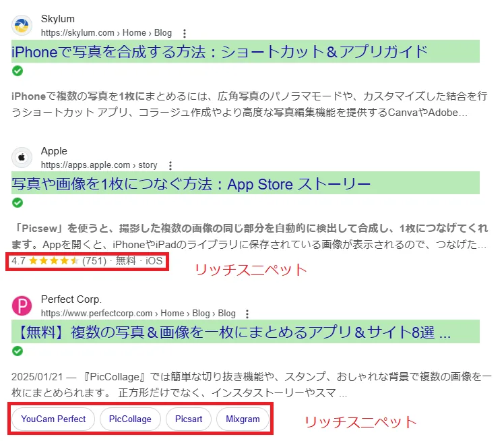Open the 写真や画像を1枚につなぐ方法 result title
Viewport: 504px width, 441px height.
point(191,184)
